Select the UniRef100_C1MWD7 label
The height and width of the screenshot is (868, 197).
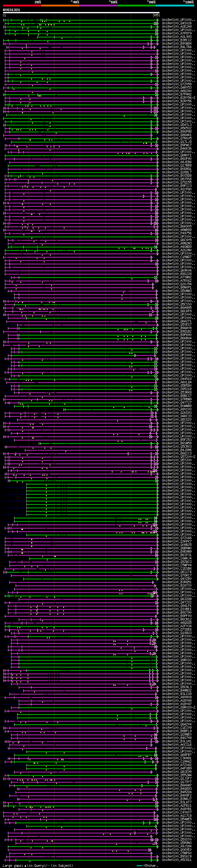coord(177,257)
